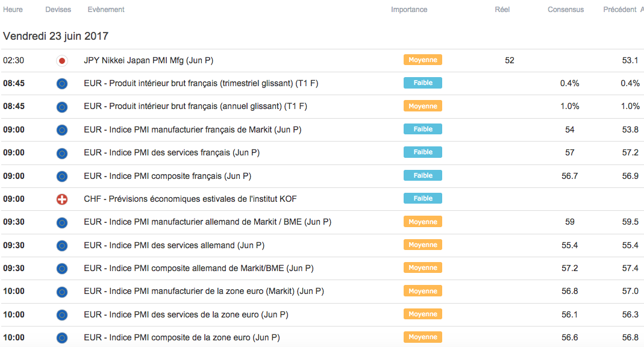The image size is (644, 347).
Task: Click the Moyenne badge for annual French GDP
Action: point(423,106)
